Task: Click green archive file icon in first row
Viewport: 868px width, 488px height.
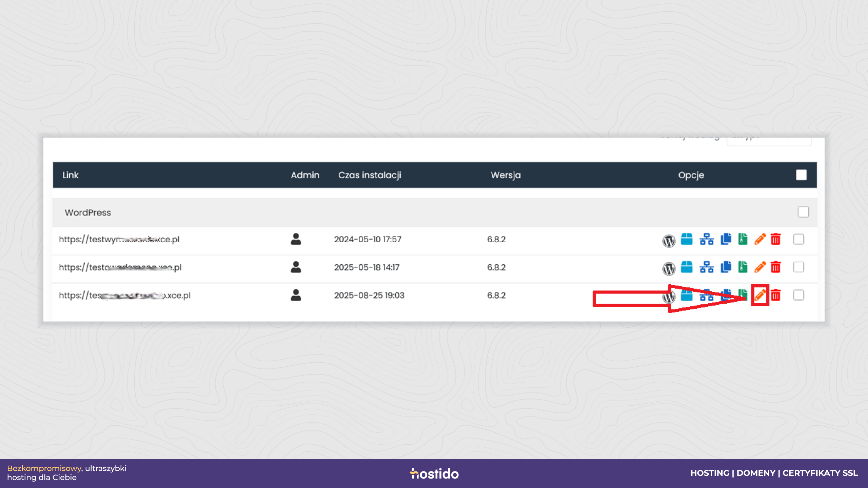Action: point(743,239)
